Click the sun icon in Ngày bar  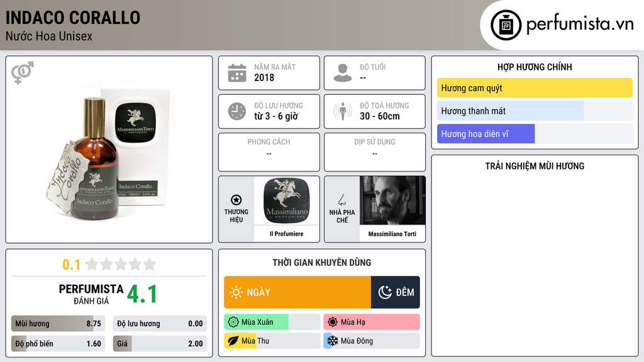236,292
